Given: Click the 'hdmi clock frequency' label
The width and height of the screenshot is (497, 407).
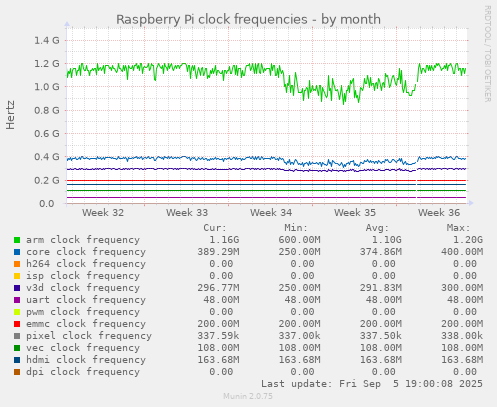Looking at the screenshot, I should pos(86,360).
